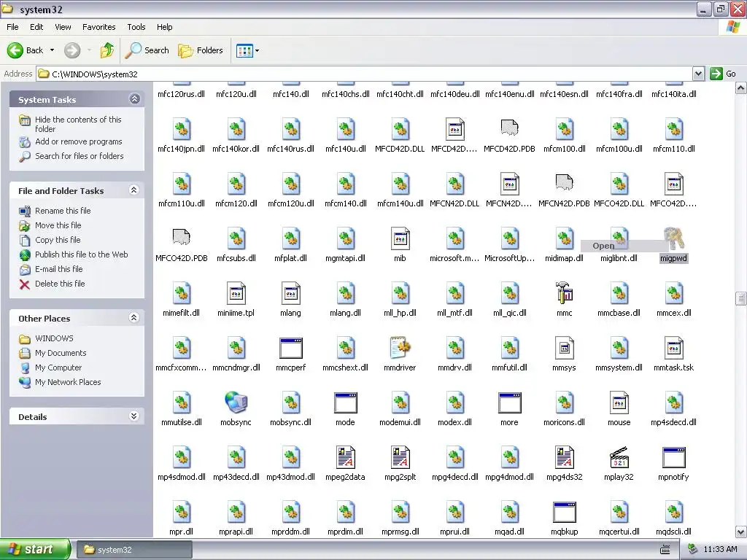The height and width of the screenshot is (560, 747).
Task: Click the taskbar clock
Action: [x=720, y=550]
